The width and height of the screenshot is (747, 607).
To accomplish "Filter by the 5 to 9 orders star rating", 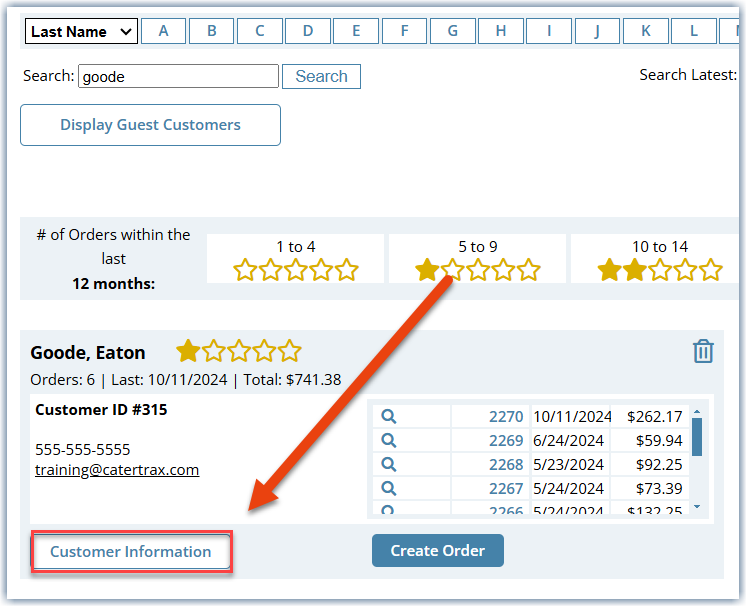I will [477, 259].
